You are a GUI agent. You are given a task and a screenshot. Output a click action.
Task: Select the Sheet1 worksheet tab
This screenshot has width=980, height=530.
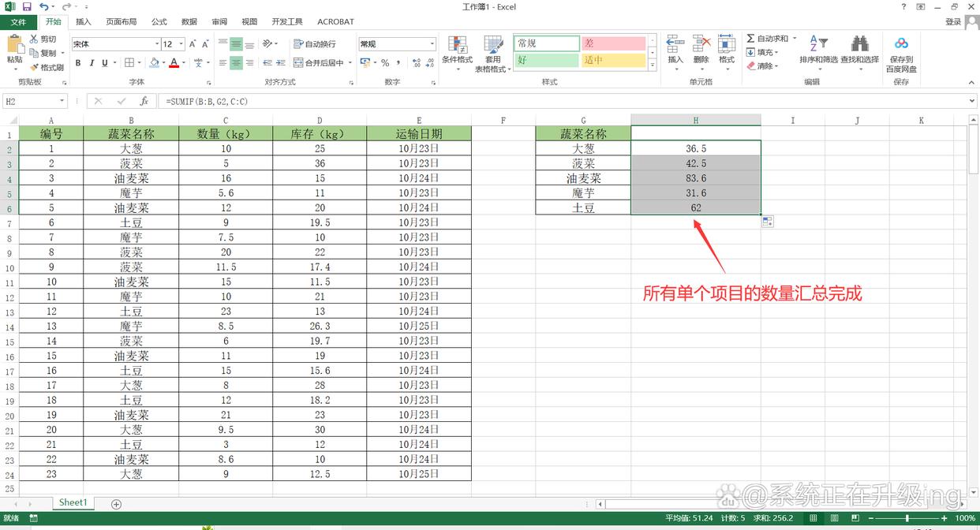point(73,502)
